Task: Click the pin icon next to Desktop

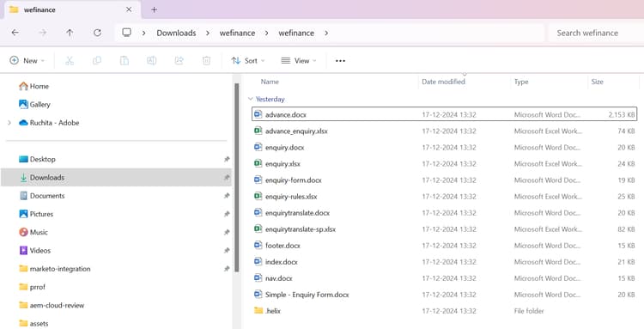Action: 227,159
